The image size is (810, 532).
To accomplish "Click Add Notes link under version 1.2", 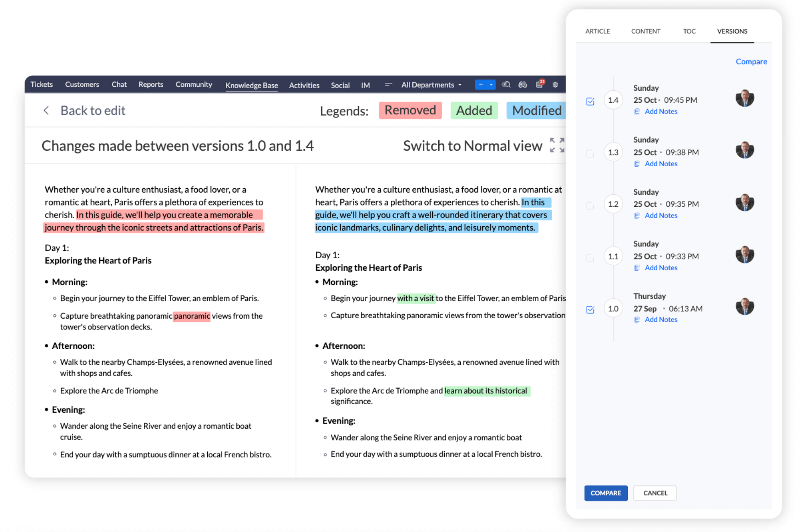I will point(661,215).
